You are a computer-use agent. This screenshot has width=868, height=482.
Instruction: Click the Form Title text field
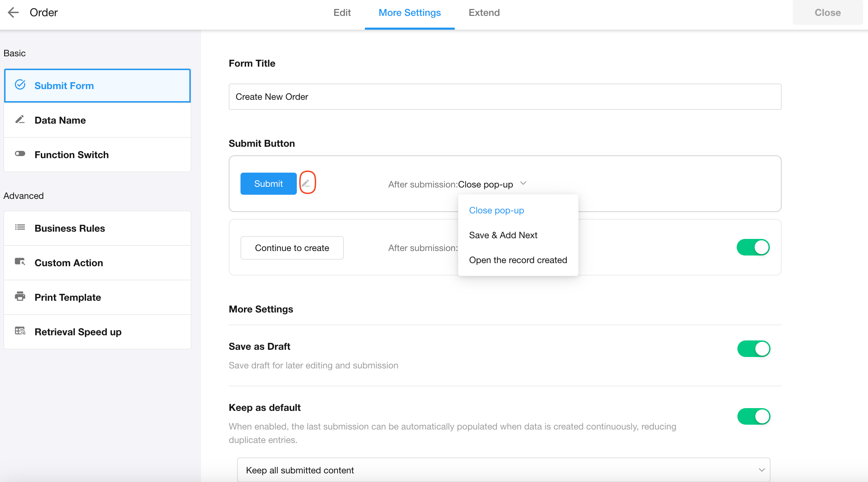click(x=505, y=97)
